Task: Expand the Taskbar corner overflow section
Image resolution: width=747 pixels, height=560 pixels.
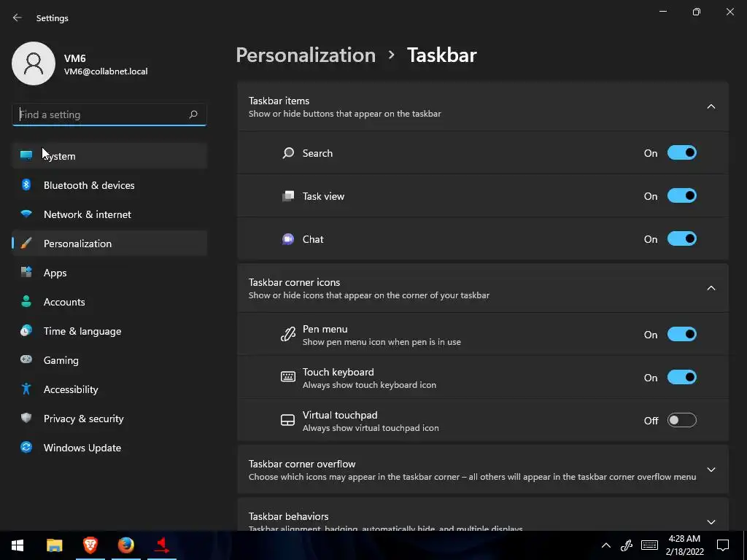Action: click(711, 470)
